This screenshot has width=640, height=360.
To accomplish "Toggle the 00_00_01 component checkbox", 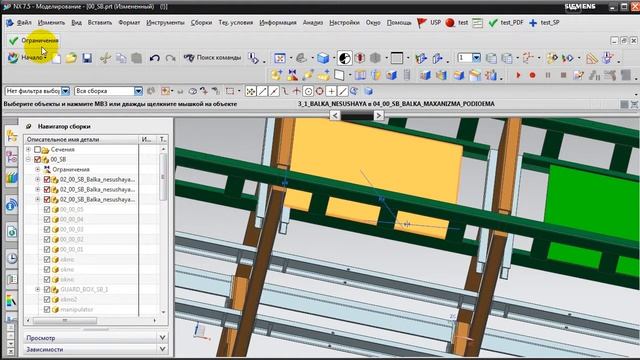I will pos(47,249).
